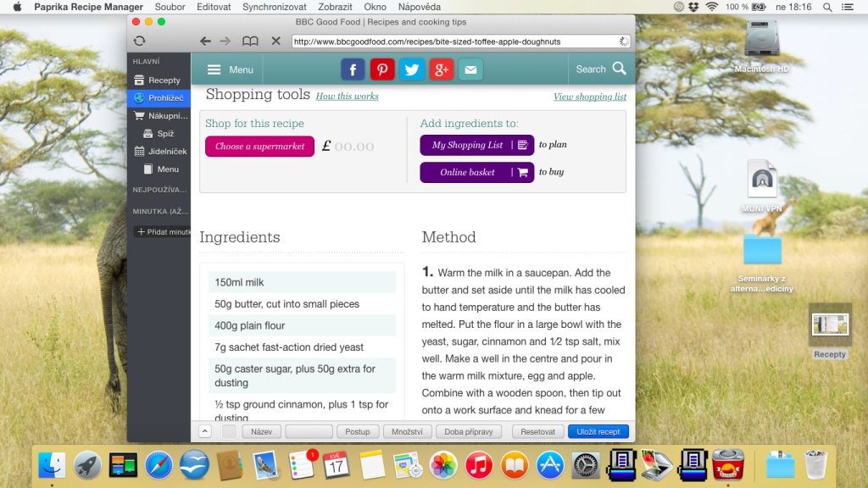This screenshot has height=488, width=868.
Task: Pin the recipe via Pinterest icon
Action: point(382,69)
